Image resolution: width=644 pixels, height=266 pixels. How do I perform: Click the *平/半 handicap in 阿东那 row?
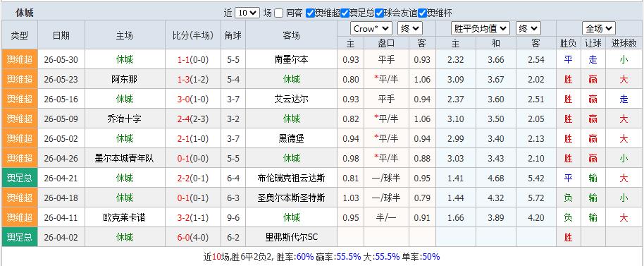point(386,79)
